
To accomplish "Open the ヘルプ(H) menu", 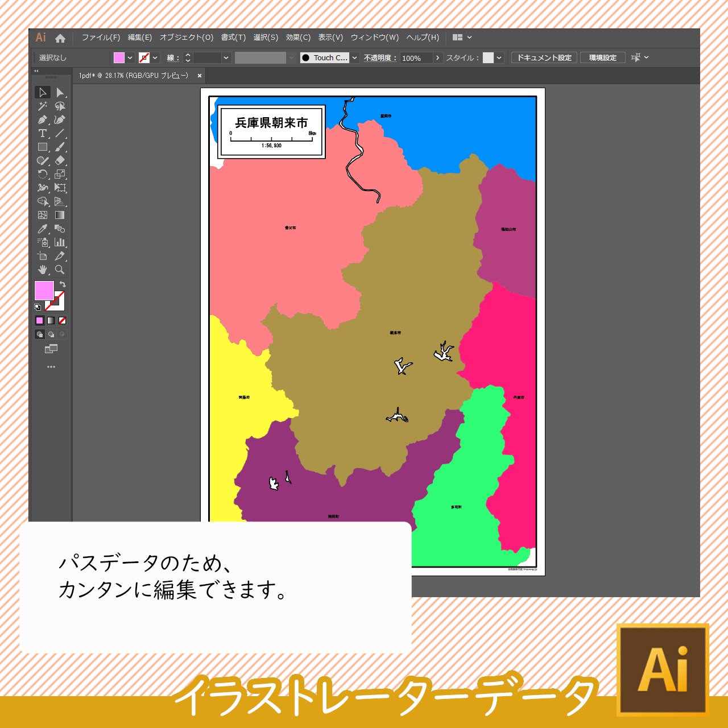I will (x=423, y=38).
